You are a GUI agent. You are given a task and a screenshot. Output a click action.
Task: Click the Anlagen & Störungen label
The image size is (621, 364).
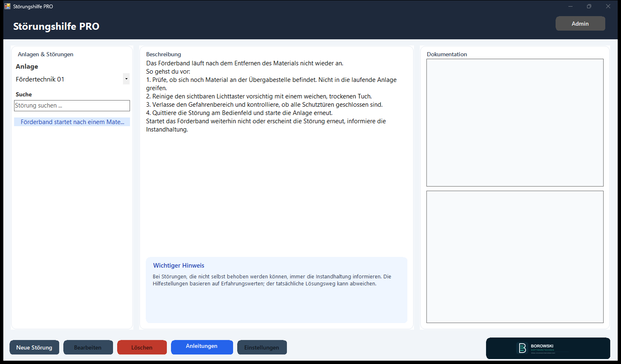pyautogui.click(x=46, y=54)
